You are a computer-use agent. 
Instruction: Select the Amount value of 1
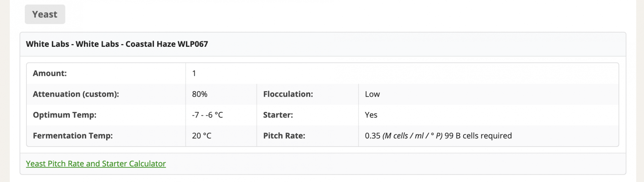click(x=194, y=73)
